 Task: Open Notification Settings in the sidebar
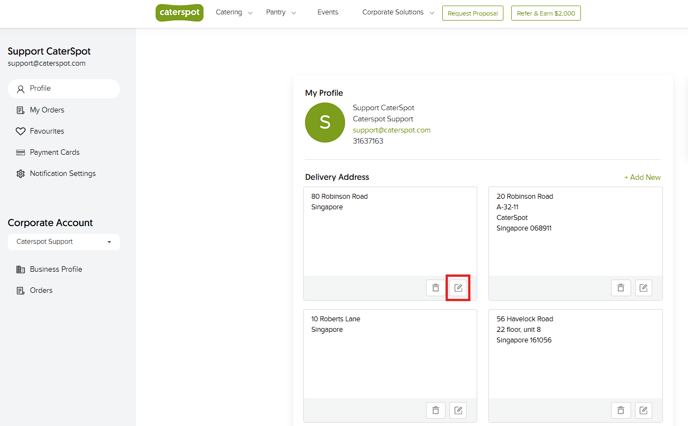click(62, 173)
